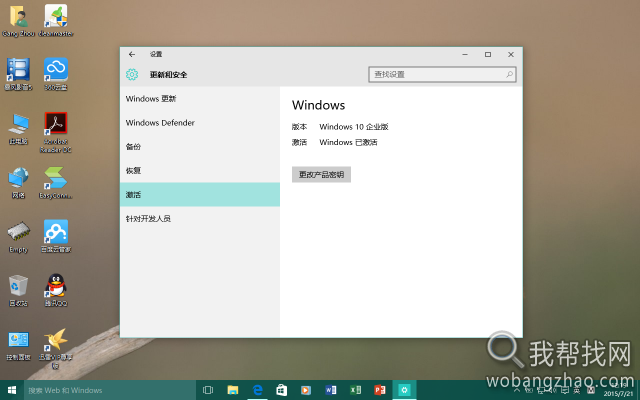Select the EasyConn desktop shortcut
This screenshot has height=400, width=640.
[x=56, y=183]
